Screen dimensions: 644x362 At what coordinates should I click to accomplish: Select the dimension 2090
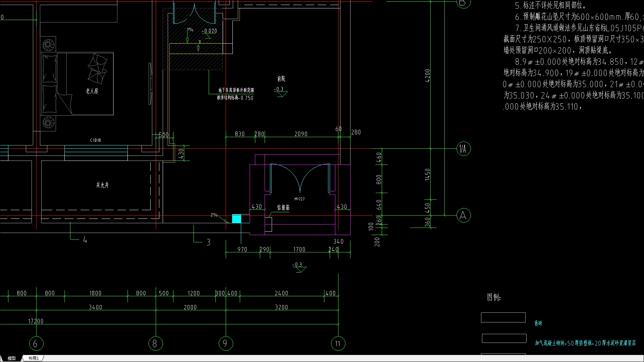[301, 134]
